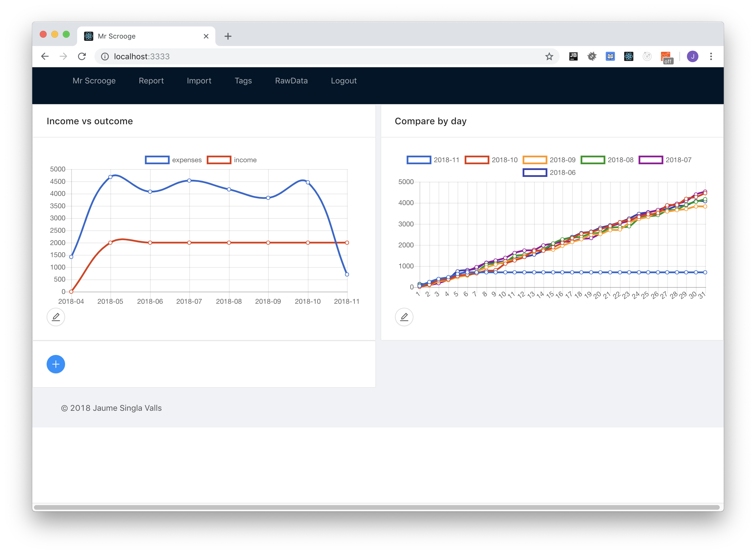Open site information icon in address bar

105,56
